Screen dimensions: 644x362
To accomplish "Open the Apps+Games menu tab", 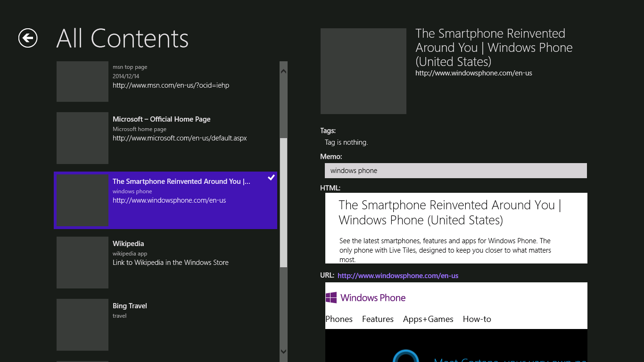I will pos(428,319).
